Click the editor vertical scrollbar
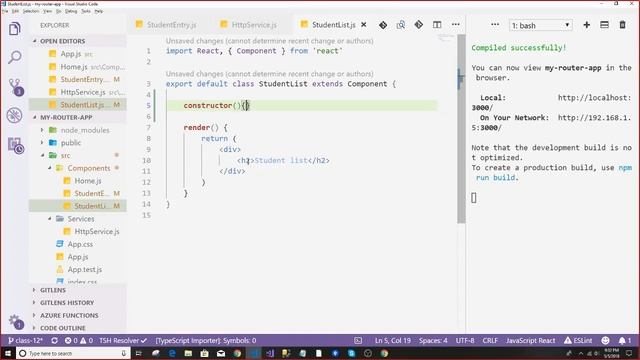The image size is (640, 360). click(461, 129)
